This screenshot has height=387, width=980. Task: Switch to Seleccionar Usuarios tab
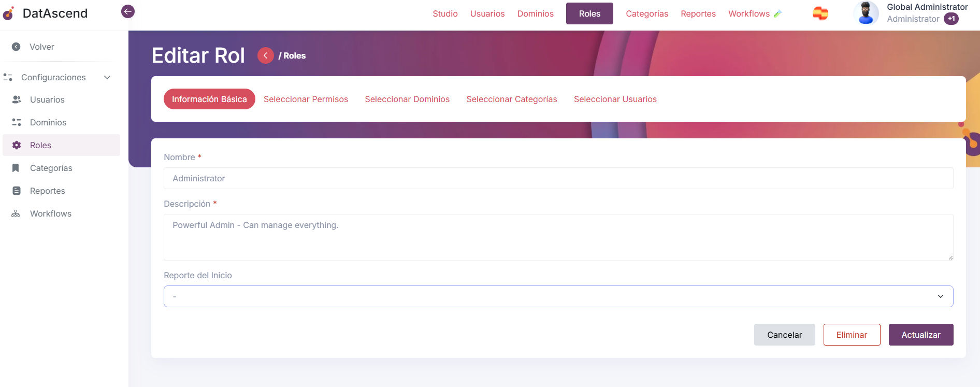[x=615, y=99]
